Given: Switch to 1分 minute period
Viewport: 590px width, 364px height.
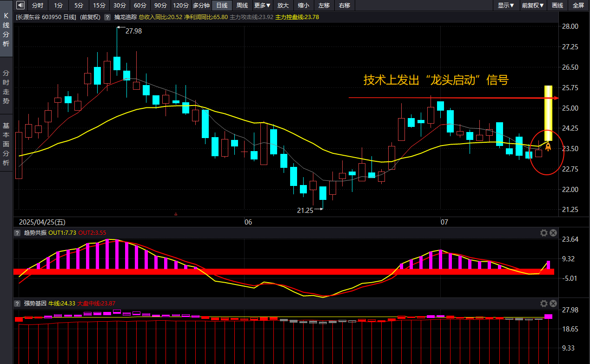Looking at the screenshot, I should pos(58,6).
